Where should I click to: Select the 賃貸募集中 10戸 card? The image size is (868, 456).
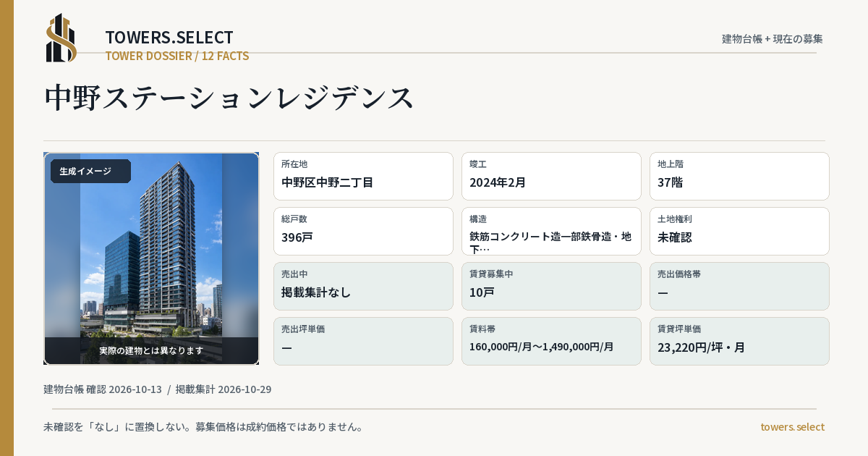pos(551,286)
